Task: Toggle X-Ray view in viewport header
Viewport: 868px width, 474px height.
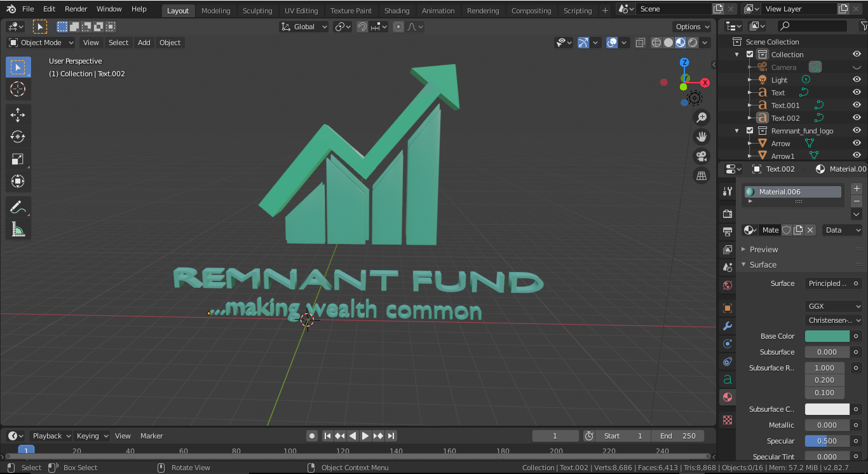Action: click(x=640, y=43)
